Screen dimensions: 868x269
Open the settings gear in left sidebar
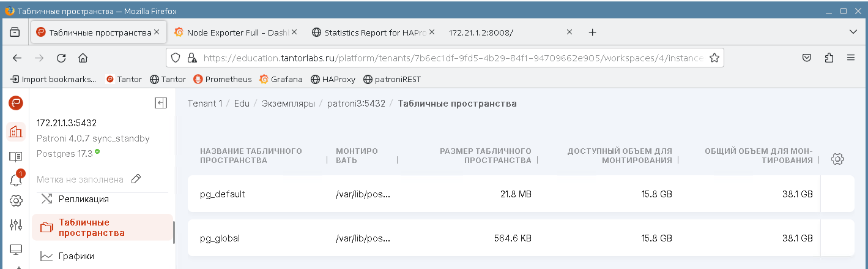click(x=16, y=201)
